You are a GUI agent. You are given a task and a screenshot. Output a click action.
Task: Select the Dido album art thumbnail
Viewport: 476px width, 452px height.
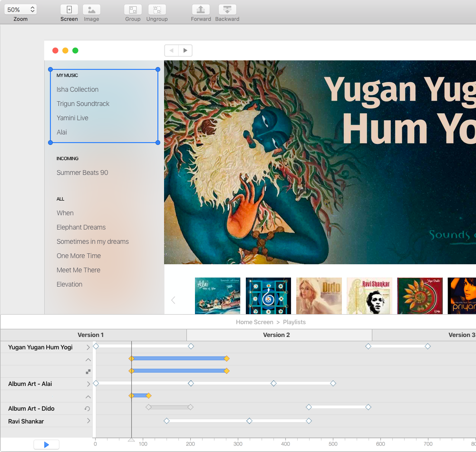319,296
